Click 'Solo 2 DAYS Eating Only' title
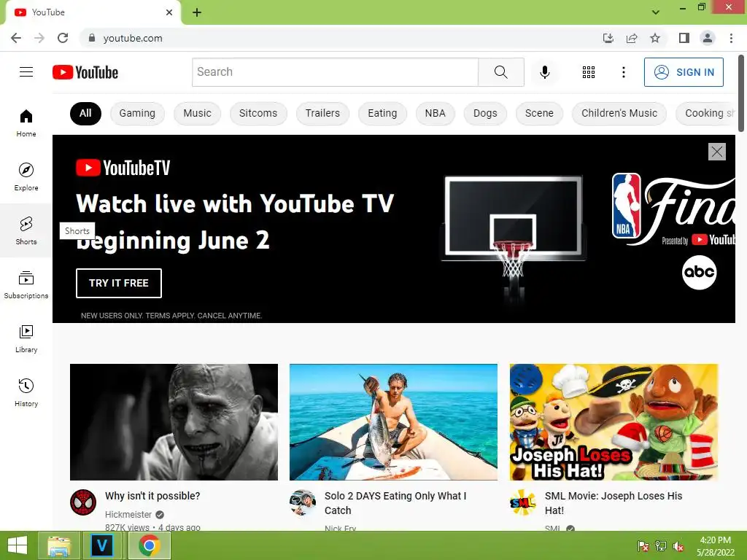This screenshot has height=560, width=747. [395, 503]
